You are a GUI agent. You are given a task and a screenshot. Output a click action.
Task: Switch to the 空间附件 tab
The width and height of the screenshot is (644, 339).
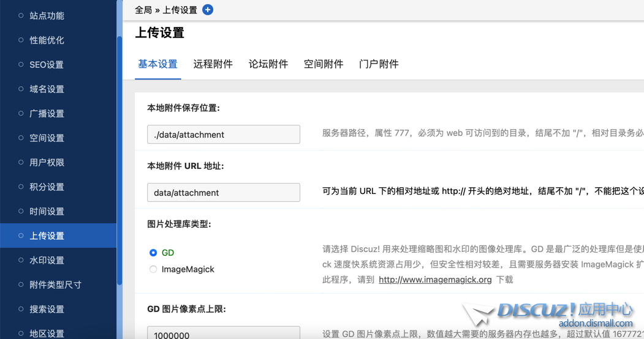point(323,64)
